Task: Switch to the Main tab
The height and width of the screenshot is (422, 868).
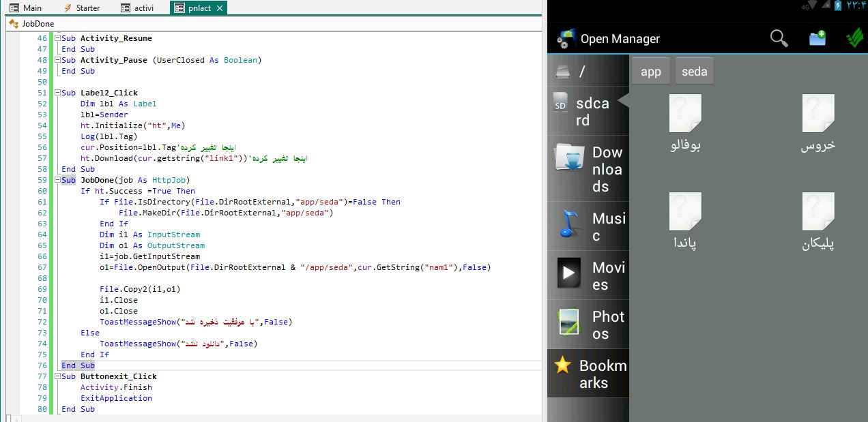Action: tap(25, 7)
